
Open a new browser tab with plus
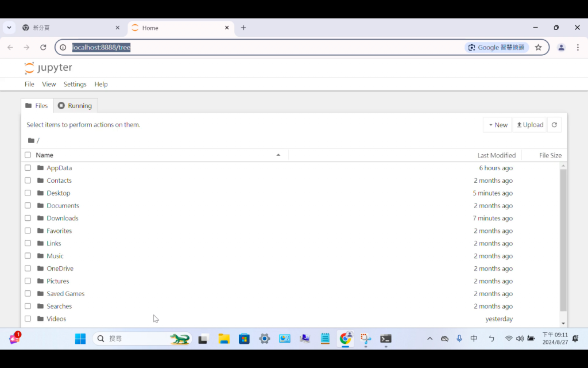coord(243,28)
